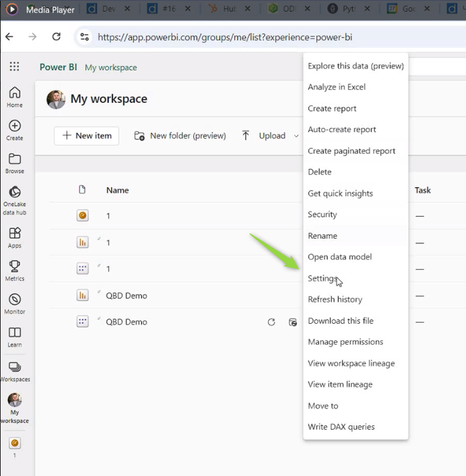Choose Write DAX queries
This screenshot has height=476, width=466.
(356, 427)
